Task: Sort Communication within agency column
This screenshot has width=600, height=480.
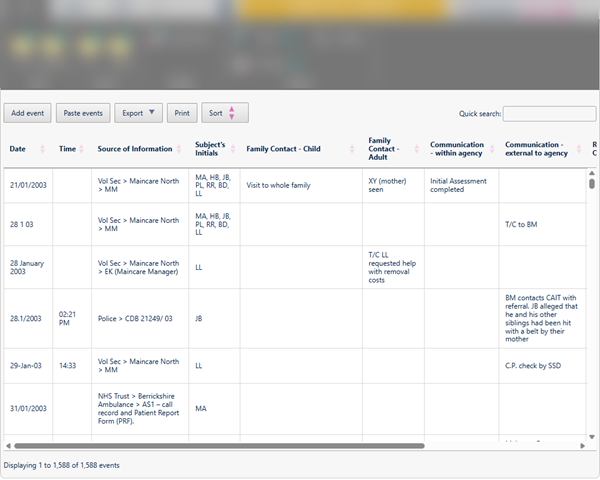Action: [x=492, y=149]
